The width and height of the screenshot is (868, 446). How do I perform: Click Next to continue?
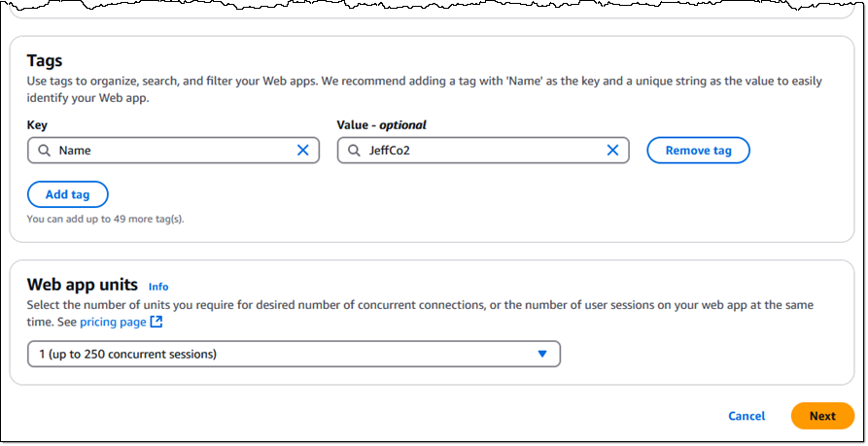[x=822, y=416]
